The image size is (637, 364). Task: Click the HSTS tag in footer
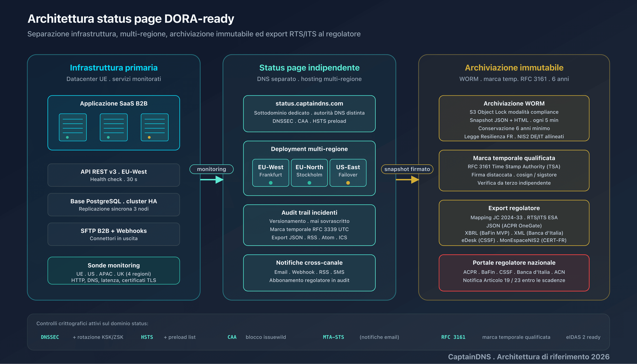(147, 337)
